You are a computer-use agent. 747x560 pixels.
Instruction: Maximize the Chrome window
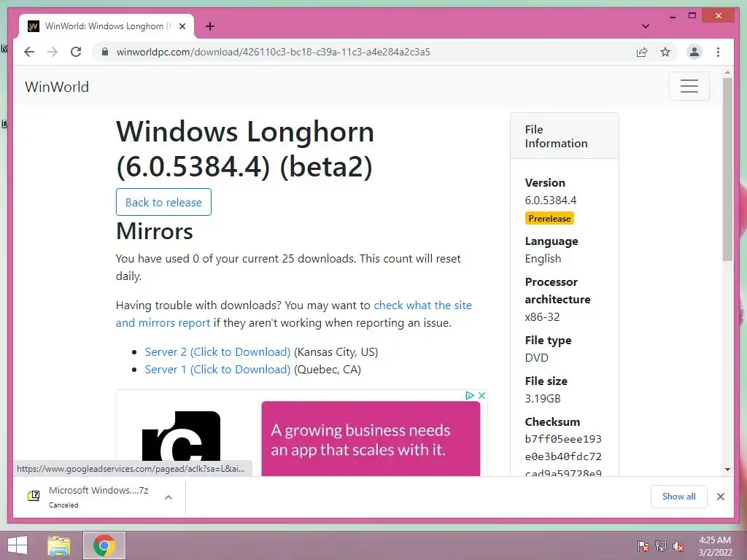(x=692, y=16)
